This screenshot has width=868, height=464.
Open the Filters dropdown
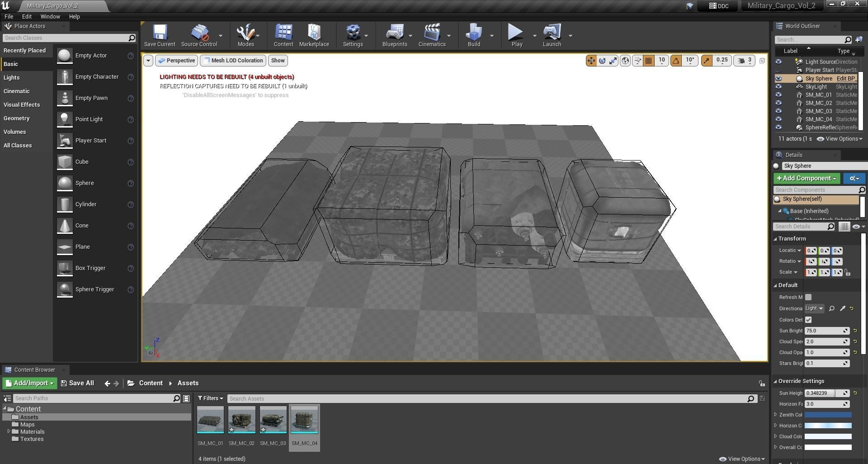tap(211, 398)
